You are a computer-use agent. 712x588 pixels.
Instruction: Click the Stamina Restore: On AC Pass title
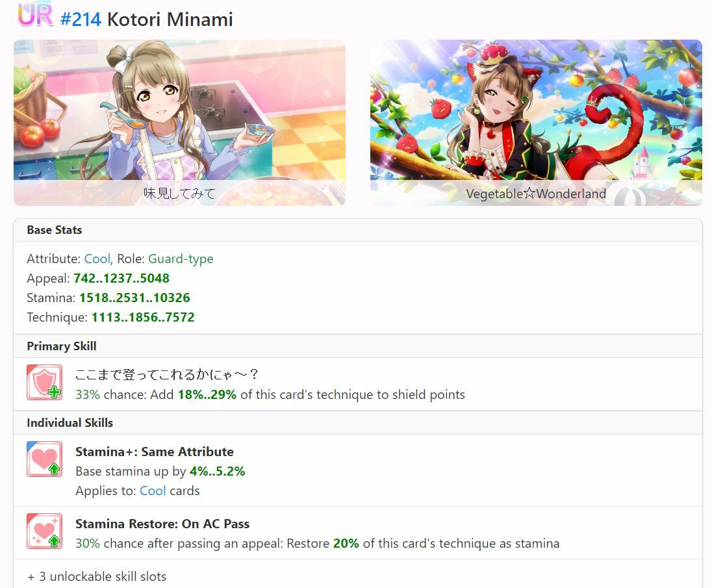coord(162,524)
